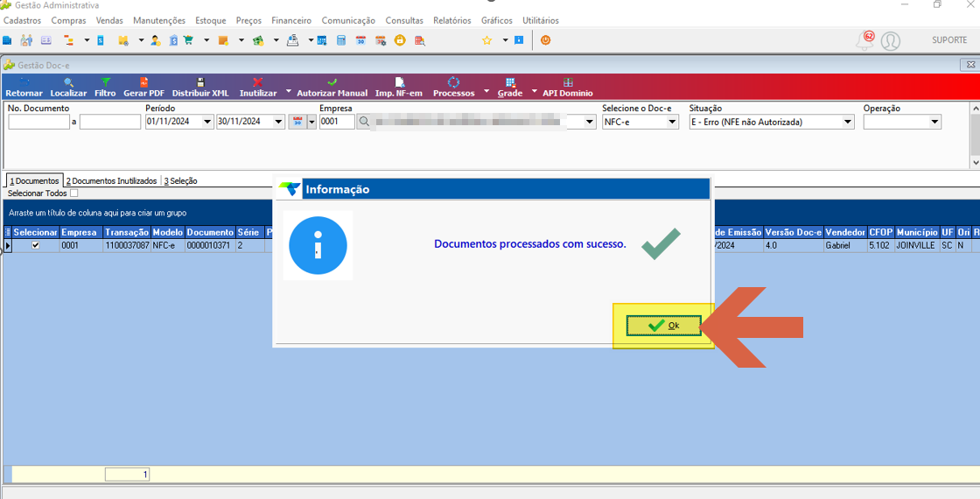Click the blue info icon beside star

519,40
